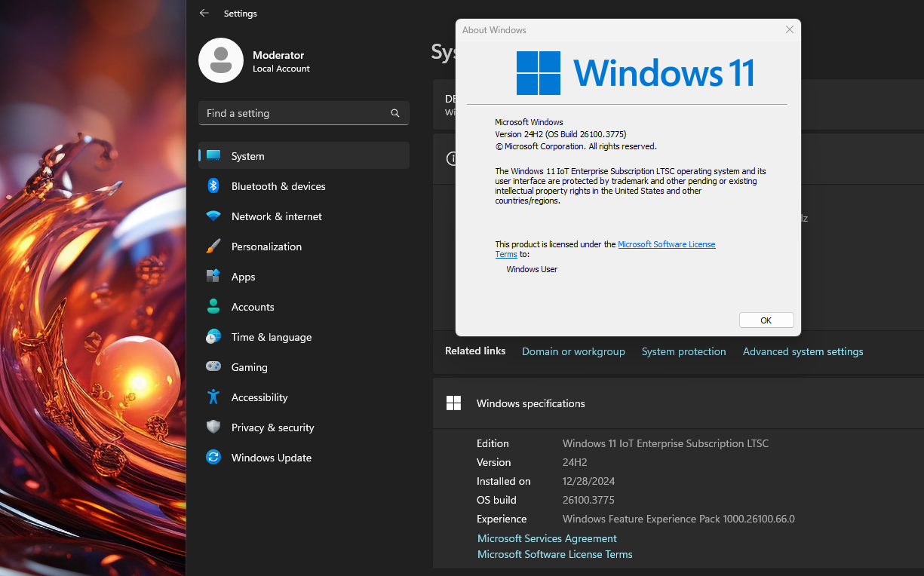
Task: Click the Edition value IoT Enterprise LTSC
Action: click(x=665, y=443)
